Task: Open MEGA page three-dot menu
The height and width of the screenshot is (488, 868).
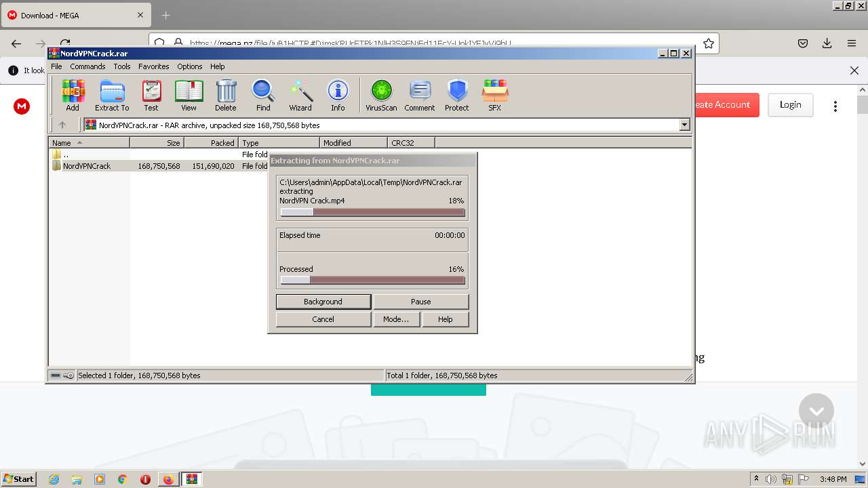Action: coord(835,106)
